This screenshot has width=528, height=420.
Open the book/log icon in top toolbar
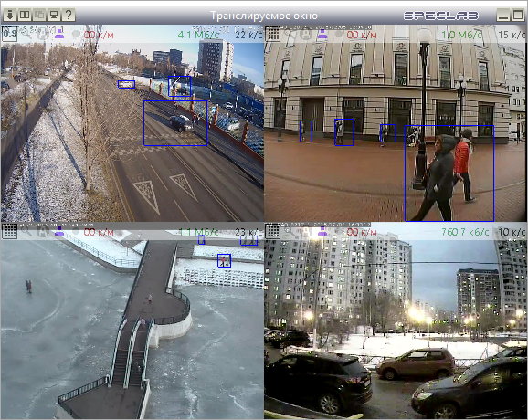[x=25, y=16]
